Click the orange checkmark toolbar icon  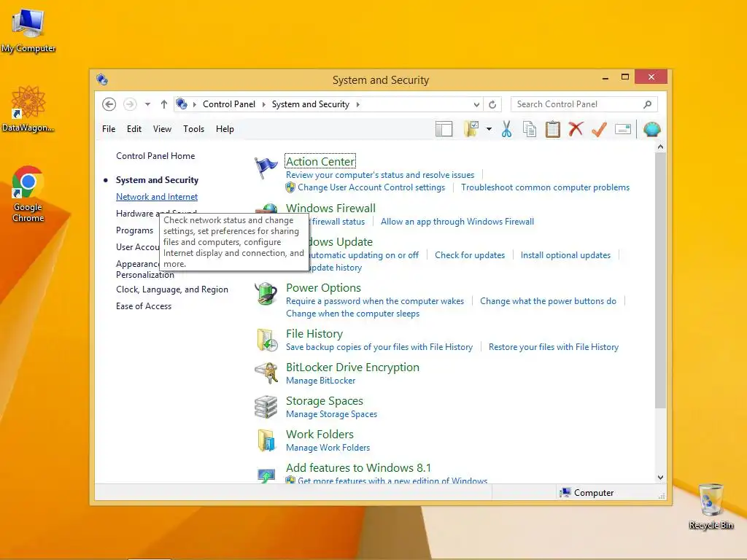tap(600, 129)
